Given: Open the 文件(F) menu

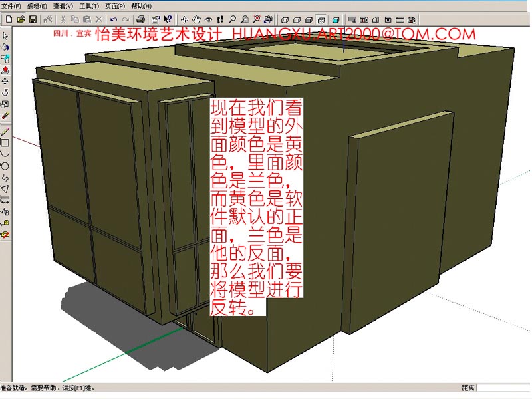Looking at the screenshot, I should click(x=11, y=6).
